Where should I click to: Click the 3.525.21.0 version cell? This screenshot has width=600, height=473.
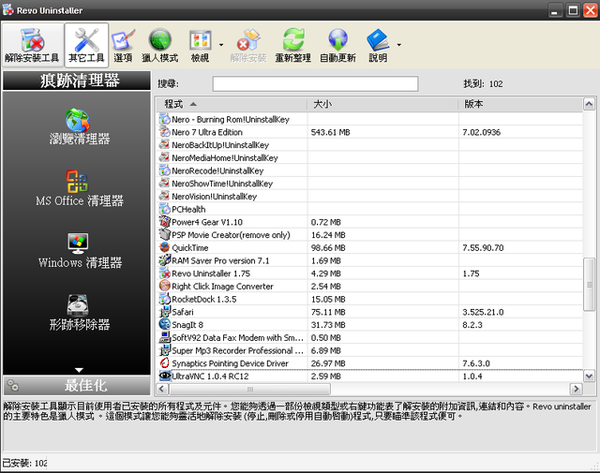483,312
